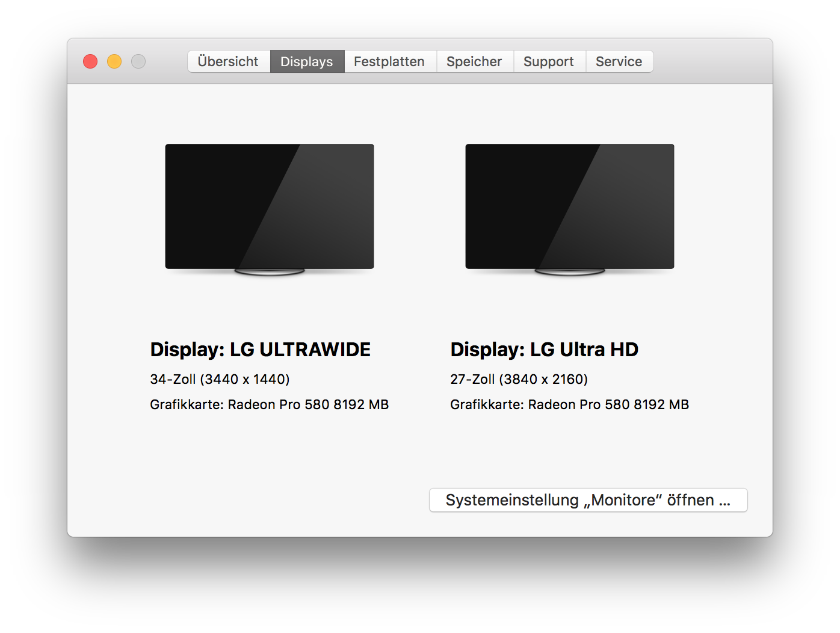Show the Support tab

click(x=549, y=61)
